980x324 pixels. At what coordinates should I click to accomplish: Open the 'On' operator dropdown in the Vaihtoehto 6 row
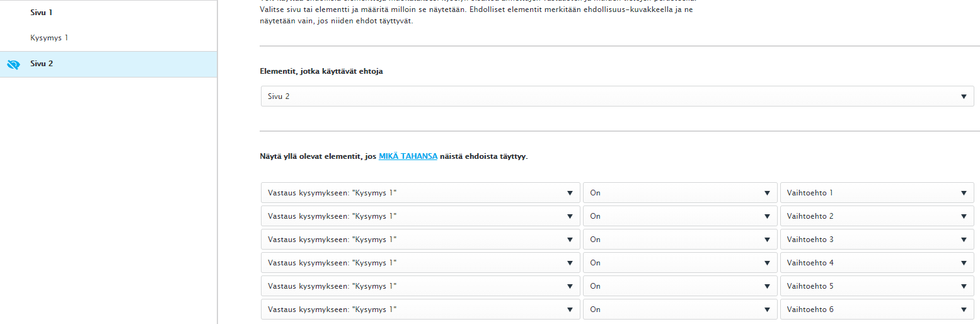click(x=680, y=310)
